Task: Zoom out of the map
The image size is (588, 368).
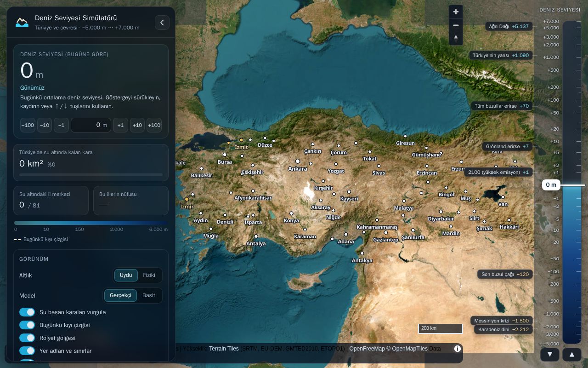Action: point(456,25)
